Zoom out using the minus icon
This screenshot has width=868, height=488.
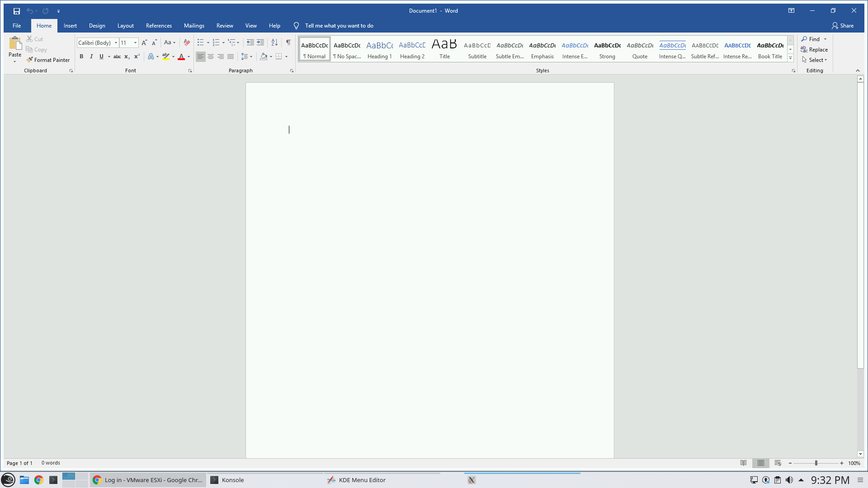pyautogui.click(x=790, y=463)
